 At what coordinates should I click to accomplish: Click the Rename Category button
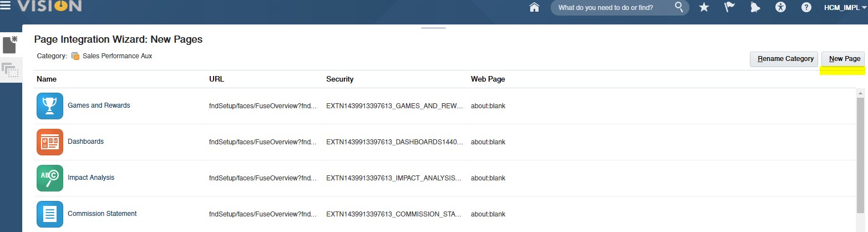(785, 59)
